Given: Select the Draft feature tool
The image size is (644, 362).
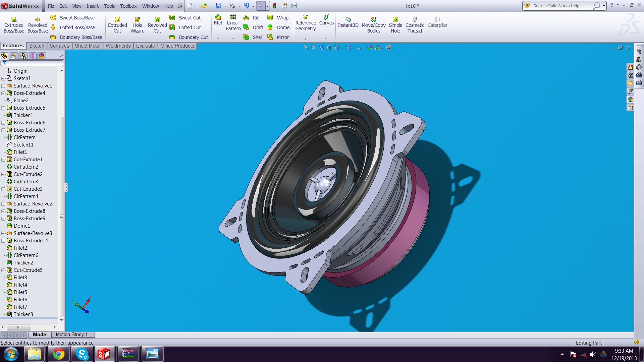Looking at the screenshot, I should 253,27.
